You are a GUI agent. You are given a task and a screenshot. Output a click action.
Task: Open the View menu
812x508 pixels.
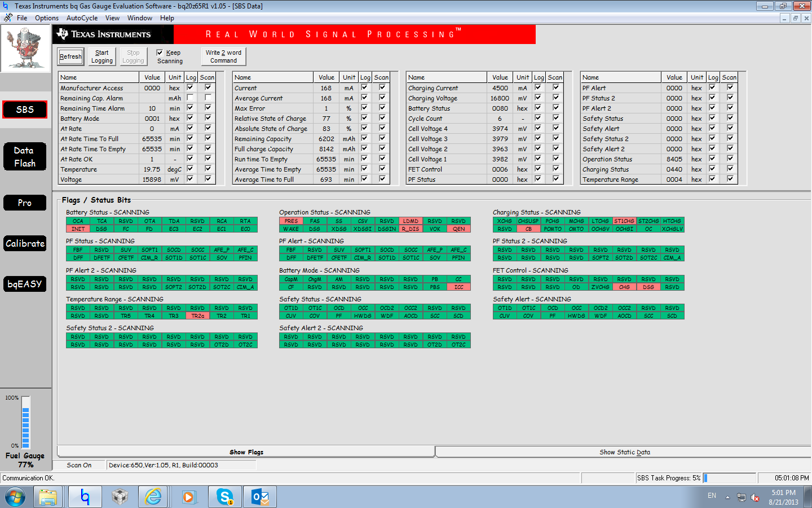(x=112, y=18)
